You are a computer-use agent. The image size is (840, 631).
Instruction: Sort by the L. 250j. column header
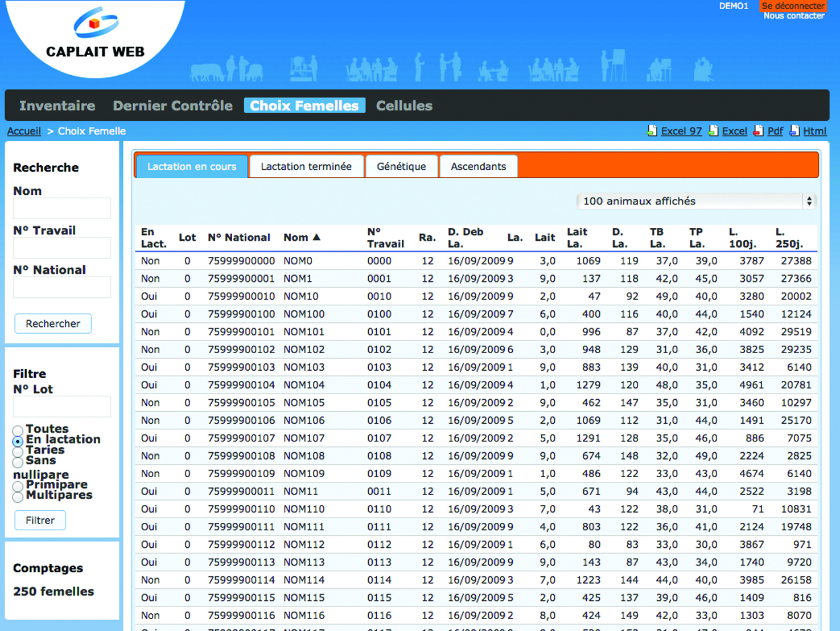coord(789,237)
